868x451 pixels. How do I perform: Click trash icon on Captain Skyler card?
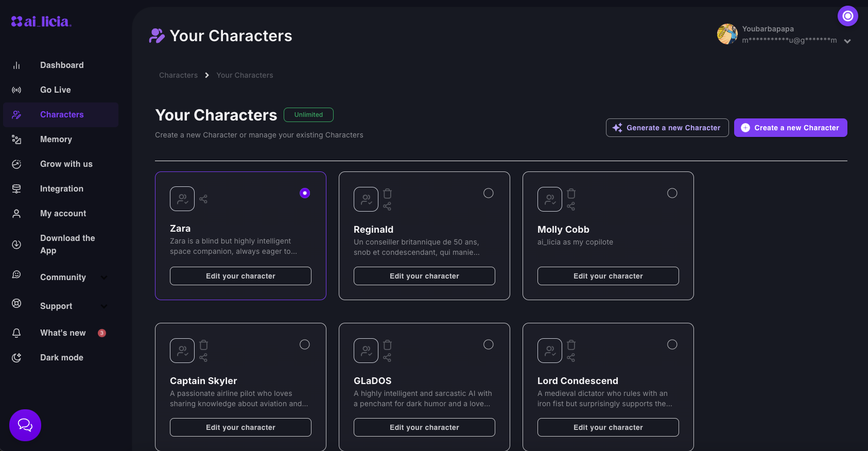[204, 345]
